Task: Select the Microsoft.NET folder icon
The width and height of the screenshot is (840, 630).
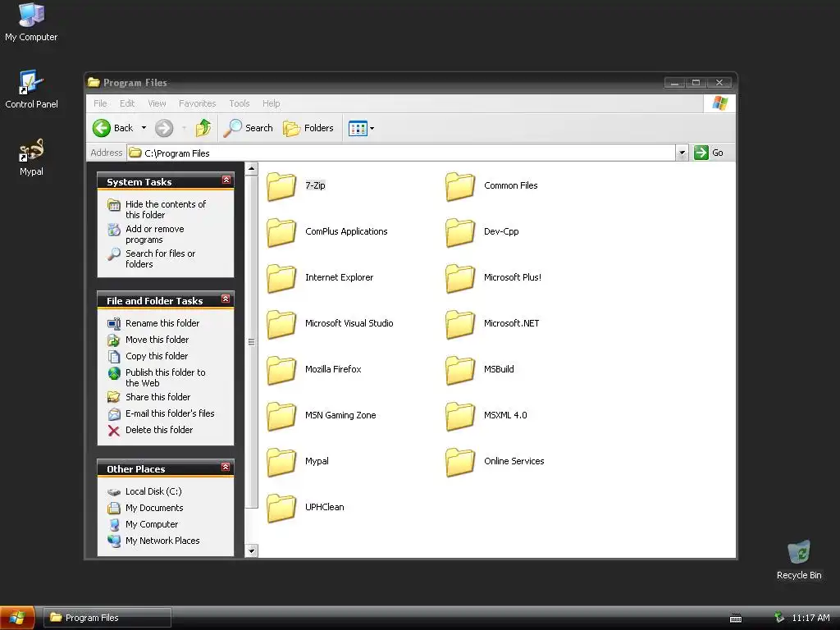Action: [x=460, y=324]
